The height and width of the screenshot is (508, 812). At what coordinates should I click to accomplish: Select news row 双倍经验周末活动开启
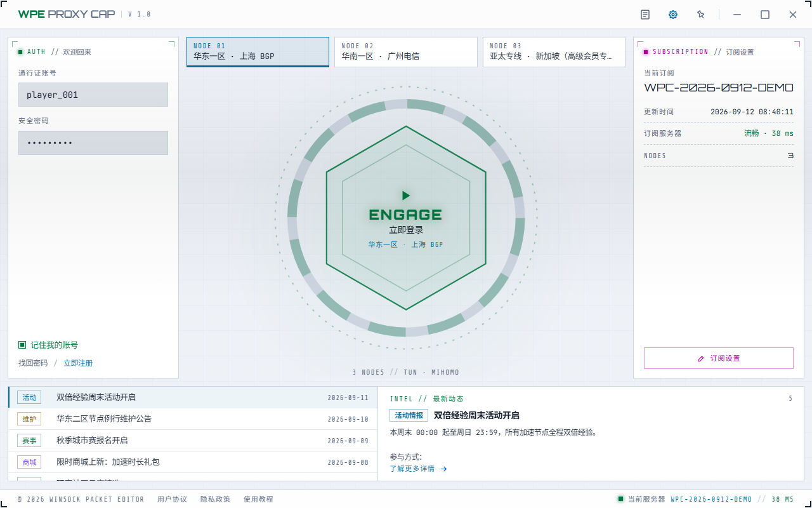pos(193,398)
